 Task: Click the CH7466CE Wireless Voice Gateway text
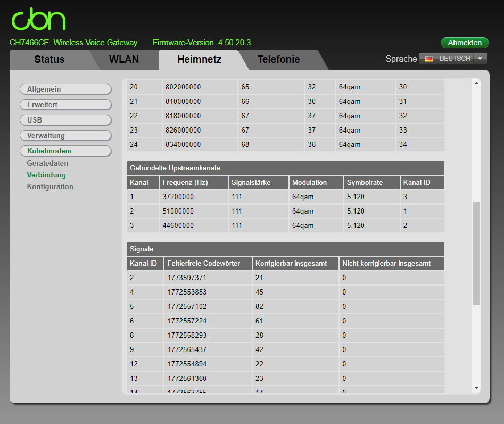click(73, 43)
